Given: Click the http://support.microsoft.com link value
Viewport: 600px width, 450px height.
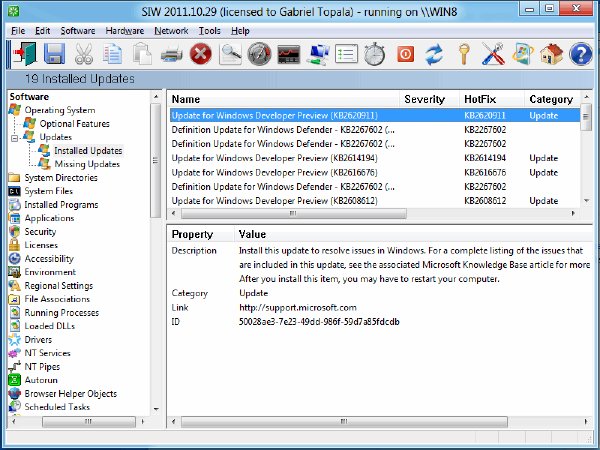Looking at the screenshot, I should (x=298, y=308).
